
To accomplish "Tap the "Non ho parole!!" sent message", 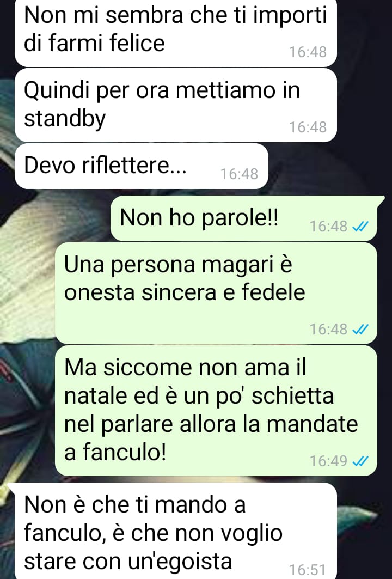I will (x=243, y=218).
